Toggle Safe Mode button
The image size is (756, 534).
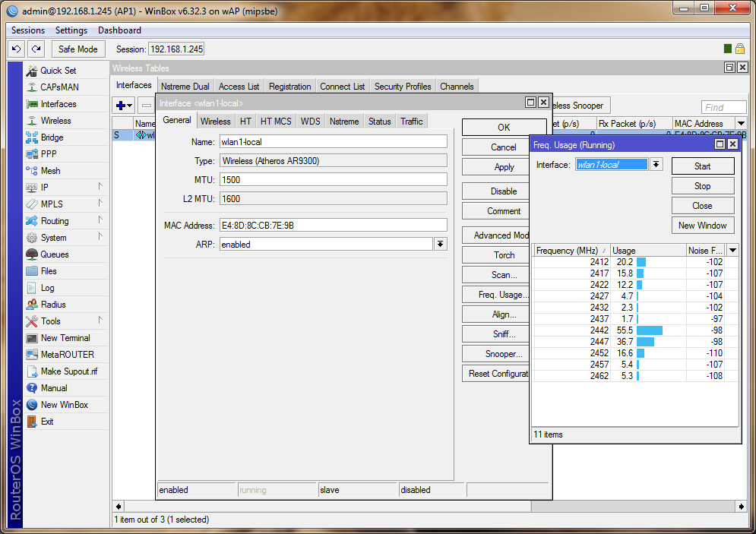[77, 49]
